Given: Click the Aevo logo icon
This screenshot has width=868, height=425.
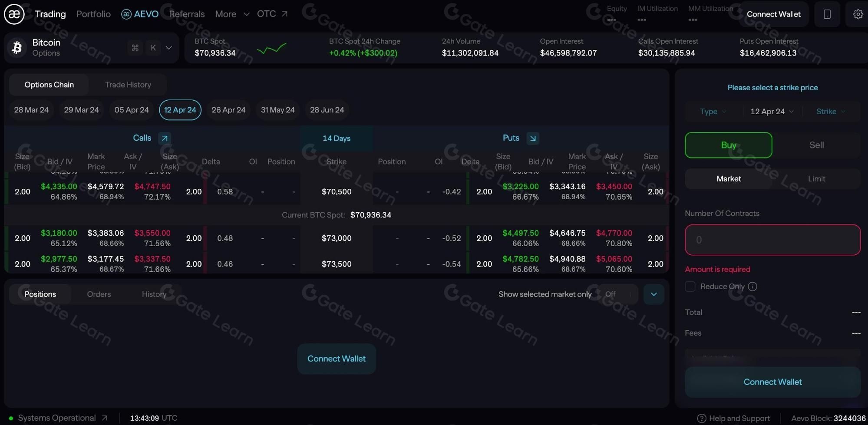Looking at the screenshot, I should tap(14, 14).
